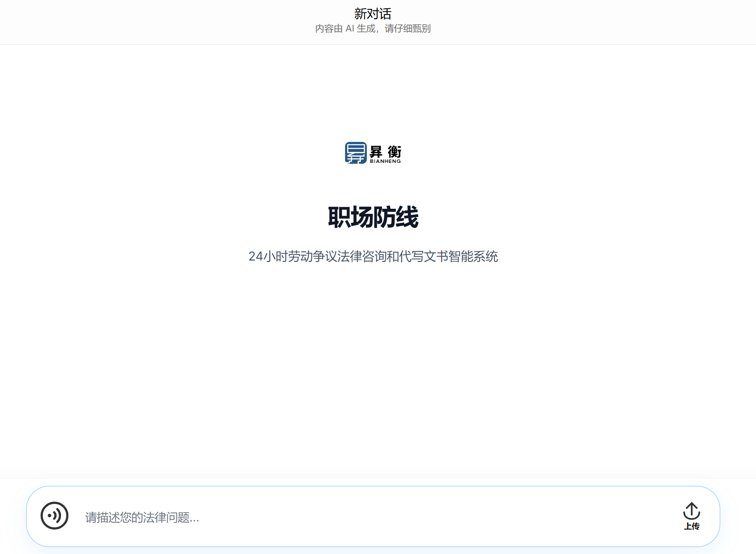Image resolution: width=756 pixels, height=554 pixels.
Task: Click the 24小时劳动争议法律咨询 subtitle text
Action: pos(373,256)
